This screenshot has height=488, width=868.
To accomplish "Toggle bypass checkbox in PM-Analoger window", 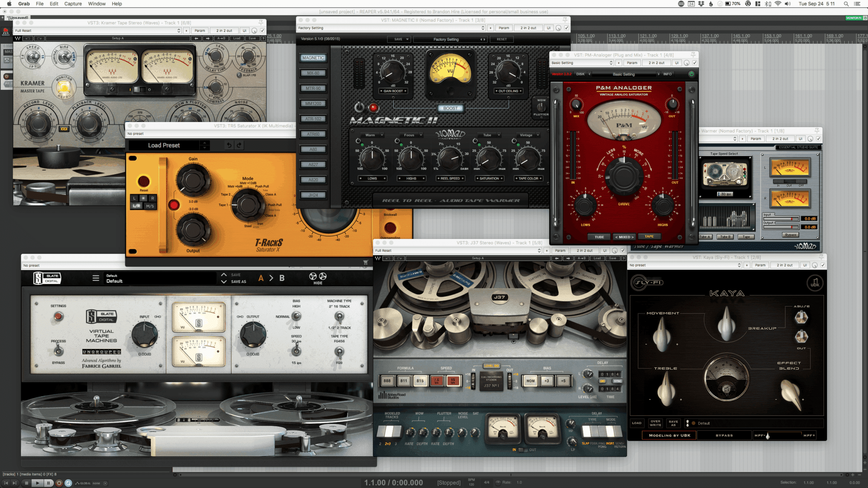I will [695, 63].
